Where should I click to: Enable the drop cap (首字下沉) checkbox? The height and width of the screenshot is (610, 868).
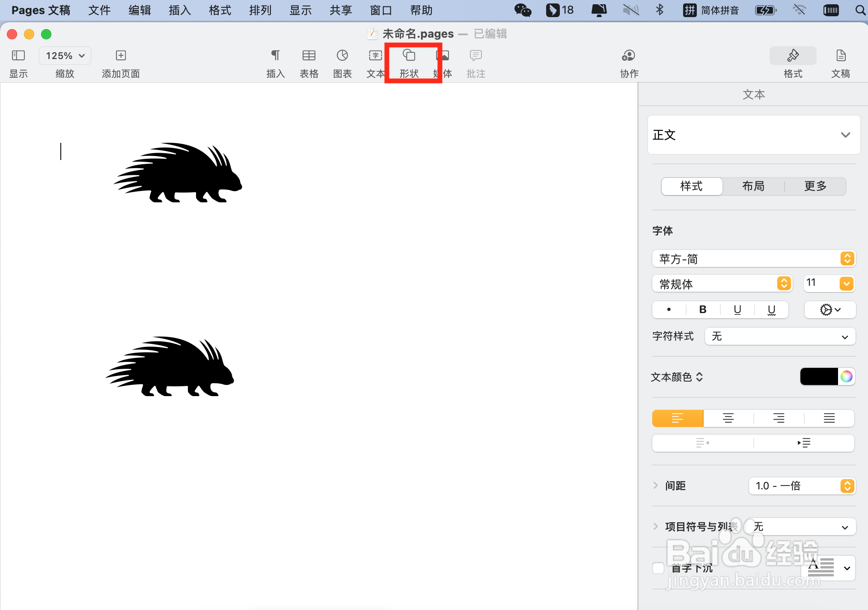pos(658,568)
